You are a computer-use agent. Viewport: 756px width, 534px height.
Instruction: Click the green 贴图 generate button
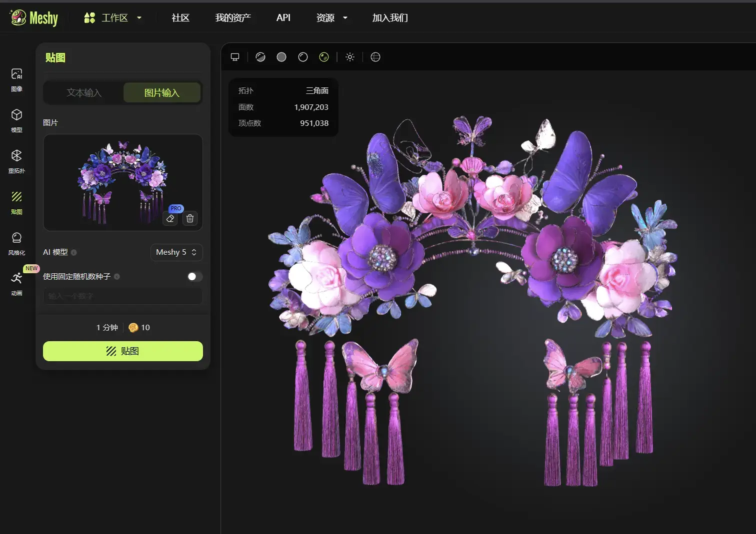(x=122, y=351)
